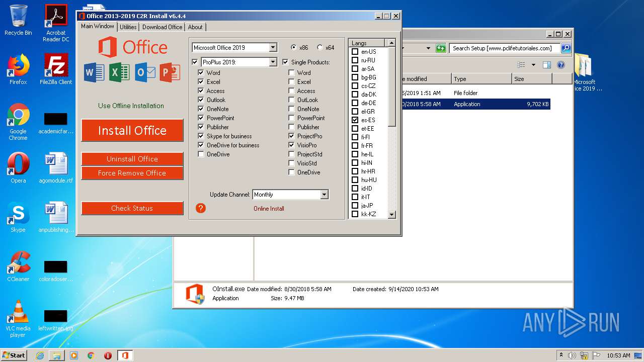Image resolution: width=644 pixels, height=362 pixels.
Task: Click Langs list scroll up arrow
Action: click(392, 43)
